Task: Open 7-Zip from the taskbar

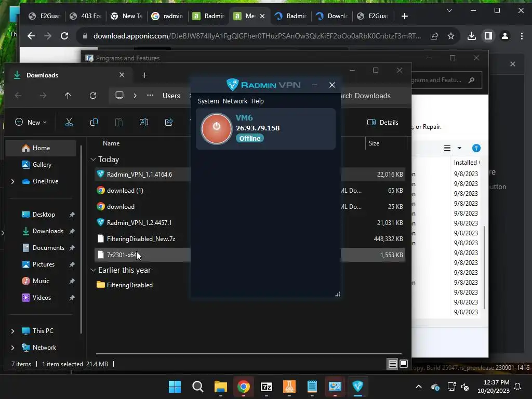Action: (267, 387)
